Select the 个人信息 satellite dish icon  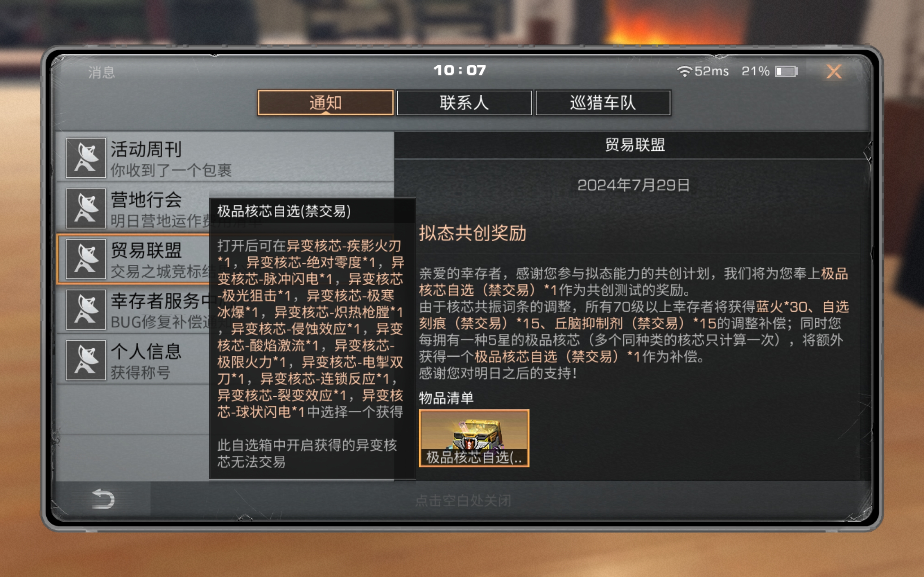tap(86, 360)
